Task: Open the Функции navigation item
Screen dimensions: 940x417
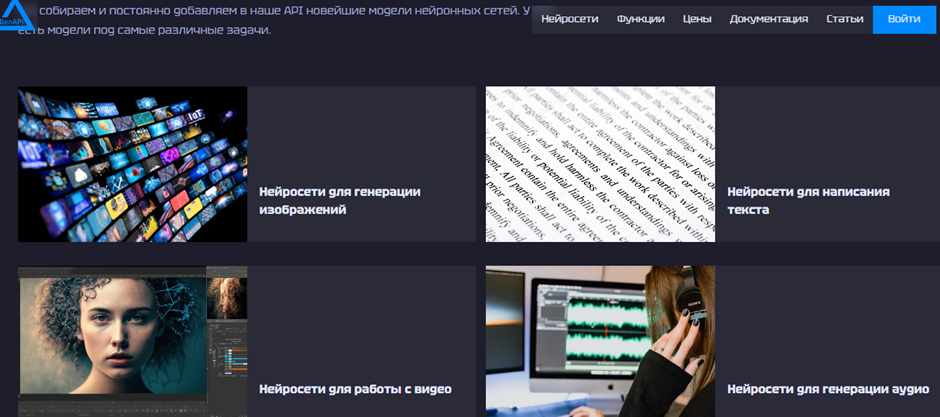Action: [640, 19]
